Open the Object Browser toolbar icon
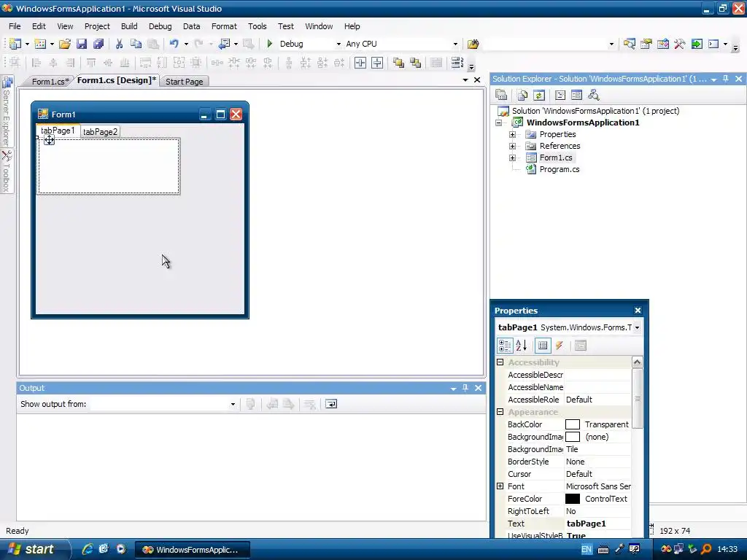This screenshot has height=560, width=747. point(662,44)
